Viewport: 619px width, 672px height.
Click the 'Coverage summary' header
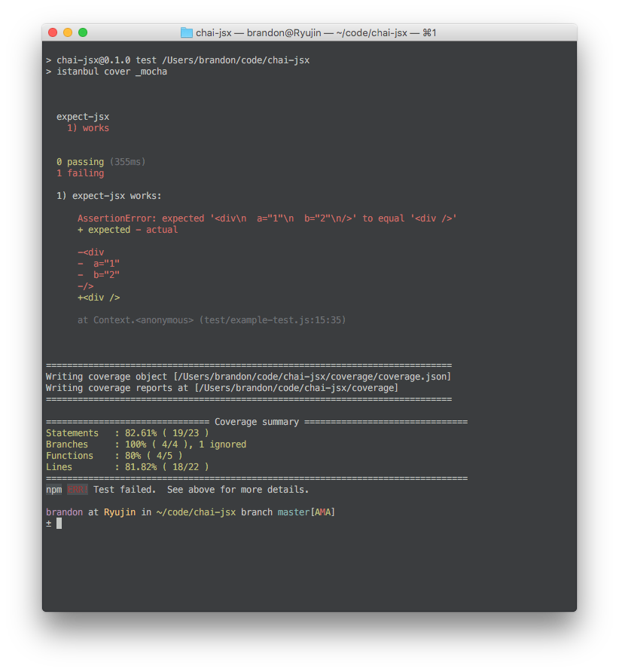coord(257,422)
